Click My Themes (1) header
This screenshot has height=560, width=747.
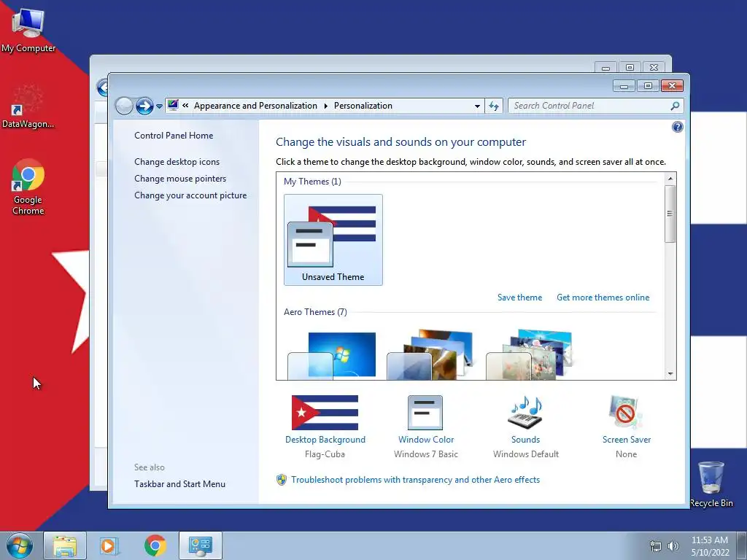click(x=312, y=182)
